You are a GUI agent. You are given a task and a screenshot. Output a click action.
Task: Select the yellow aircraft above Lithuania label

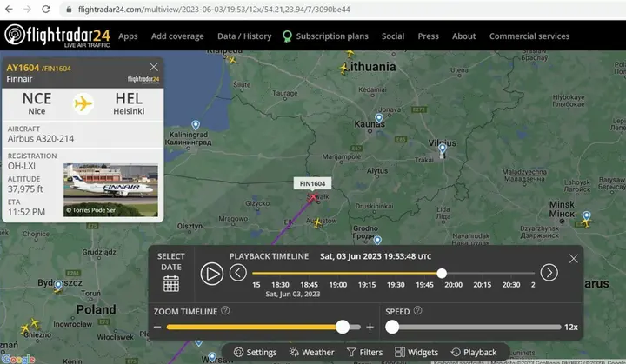tap(350, 53)
